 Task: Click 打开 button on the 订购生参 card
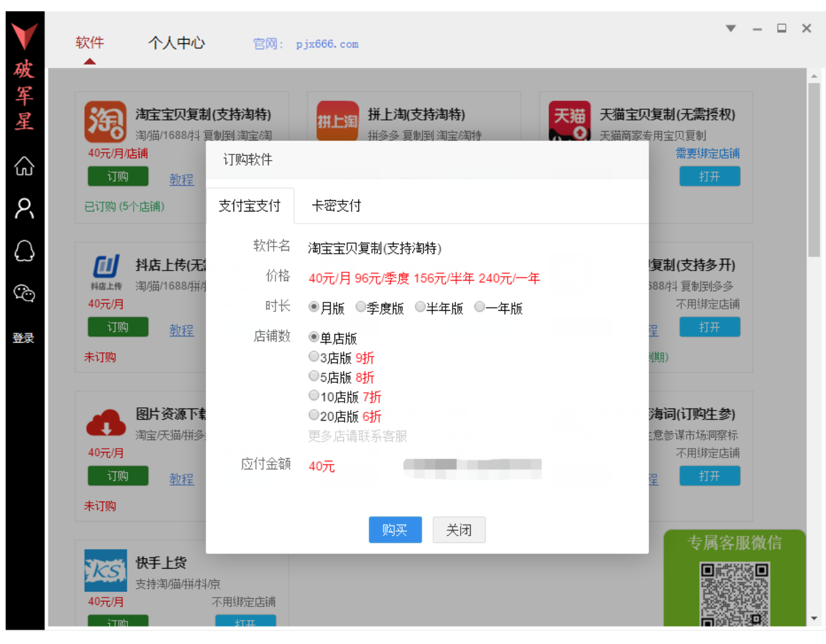point(710,476)
